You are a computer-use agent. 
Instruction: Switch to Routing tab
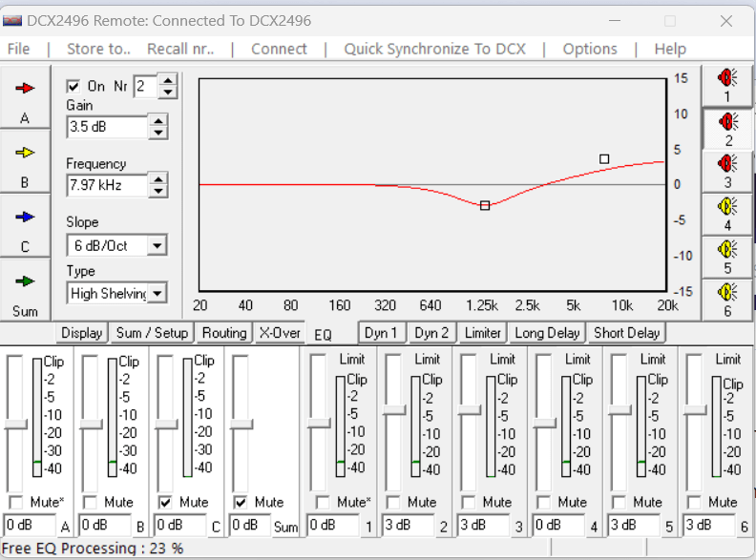(x=224, y=333)
